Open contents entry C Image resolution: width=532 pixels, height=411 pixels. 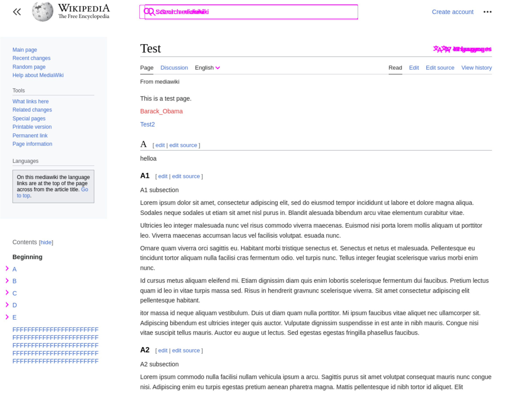pyautogui.click(x=15, y=293)
